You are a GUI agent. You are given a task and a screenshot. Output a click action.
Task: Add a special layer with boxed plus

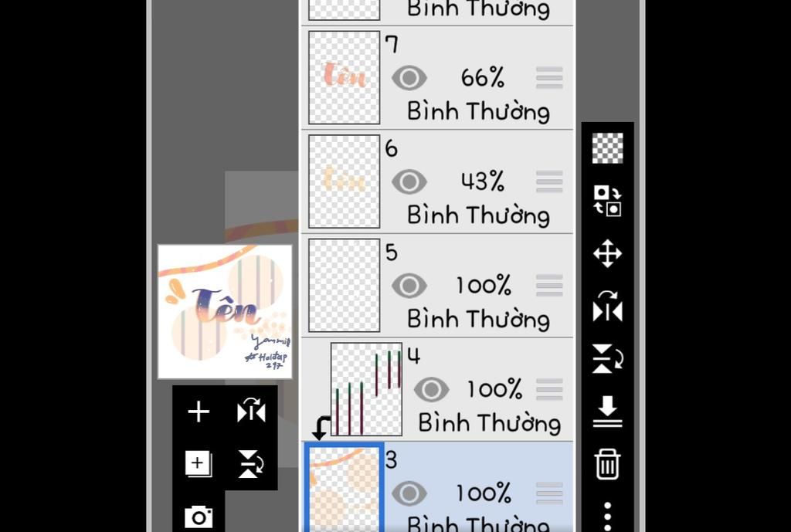point(199,463)
